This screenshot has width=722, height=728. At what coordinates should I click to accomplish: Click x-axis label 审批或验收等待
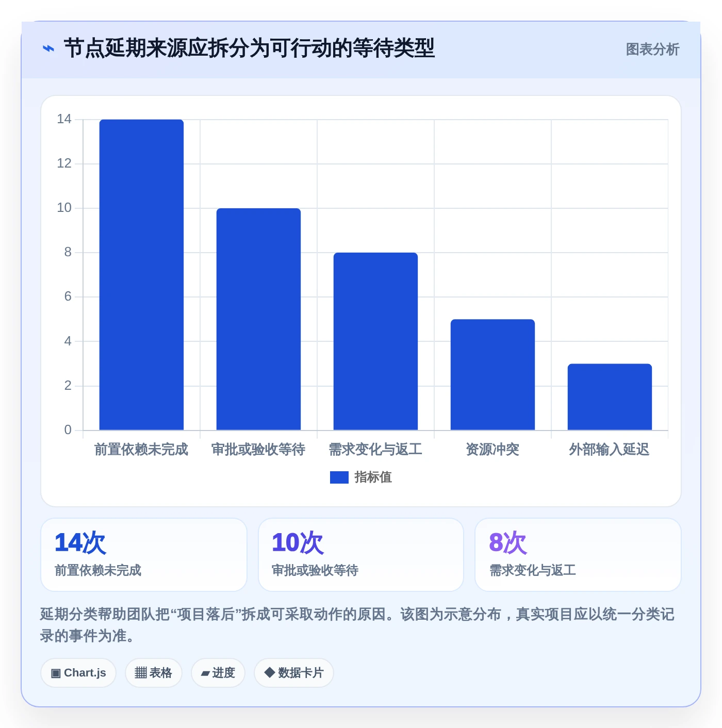point(258,450)
